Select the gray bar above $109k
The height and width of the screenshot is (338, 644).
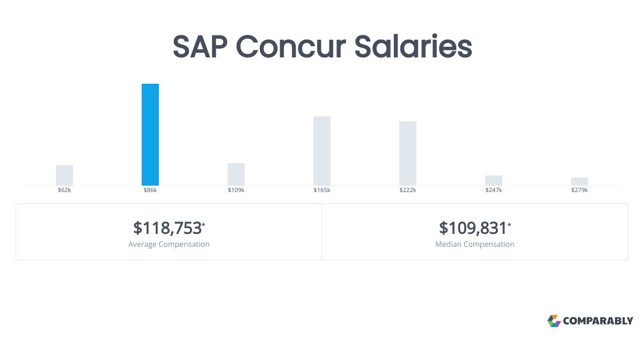[236, 174]
